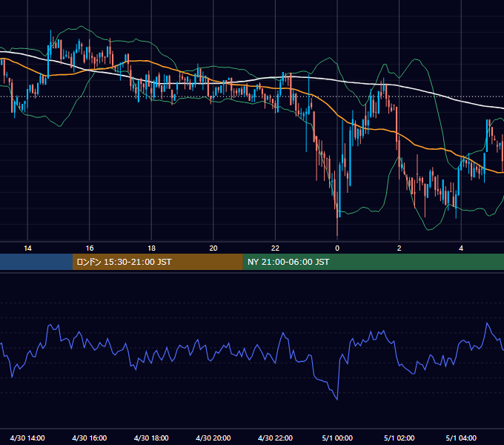Click the hour label 0 on price axis
This screenshot has width=504, height=445.
[337, 248]
